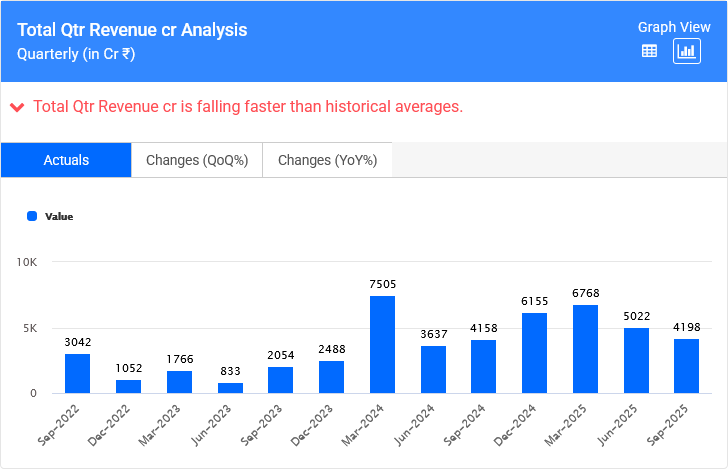
Task: Select the Mar-2023 bar valued 1766
Action: coord(179,382)
